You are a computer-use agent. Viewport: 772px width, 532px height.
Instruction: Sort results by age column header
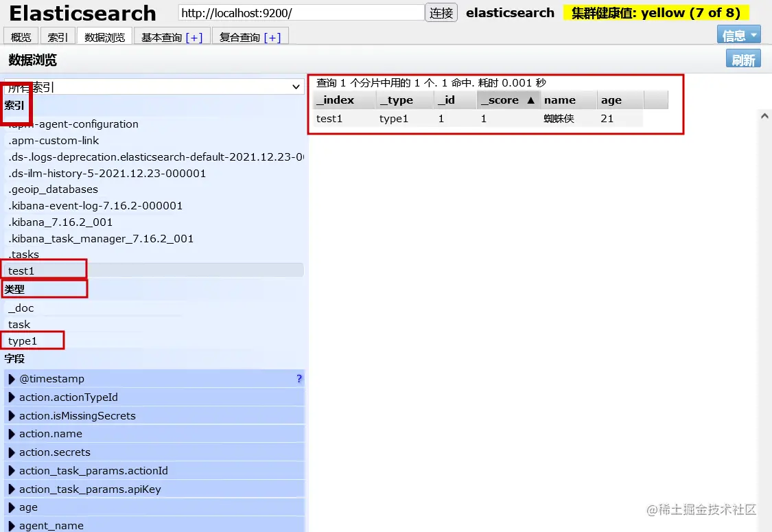coord(620,100)
